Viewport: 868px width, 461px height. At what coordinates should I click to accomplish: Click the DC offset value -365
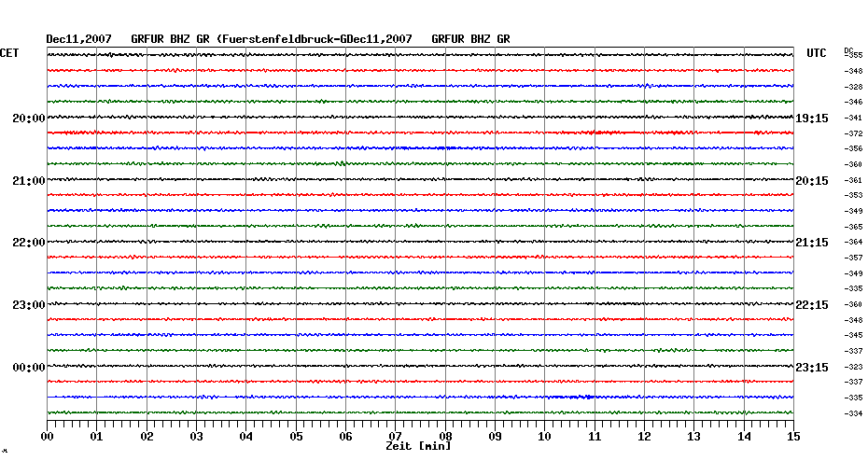[x=854, y=227]
